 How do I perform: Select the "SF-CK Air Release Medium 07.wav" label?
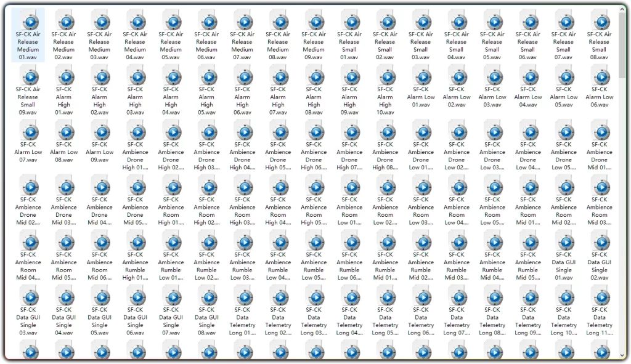click(242, 46)
